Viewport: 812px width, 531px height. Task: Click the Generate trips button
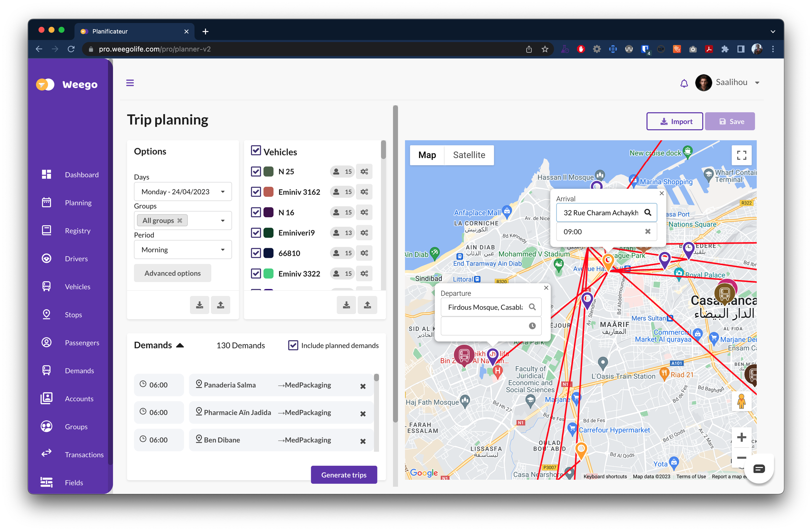pyautogui.click(x=344, y=475)
